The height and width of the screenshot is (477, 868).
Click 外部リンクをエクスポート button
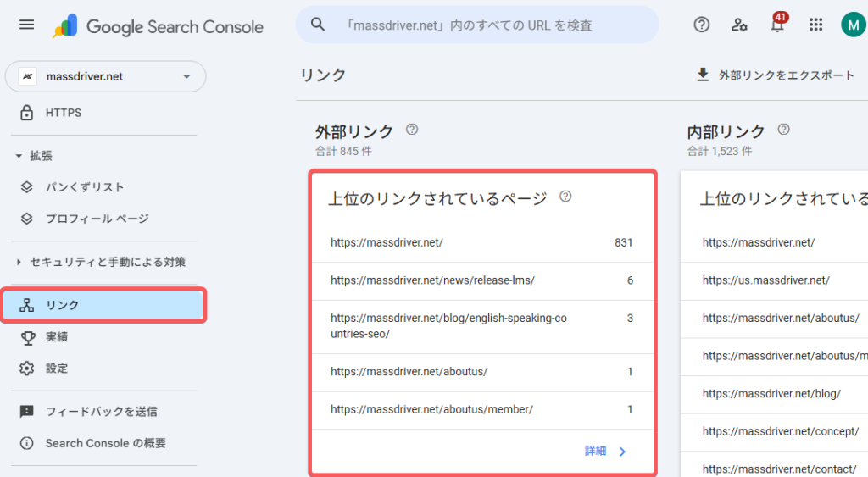point(775,75)
